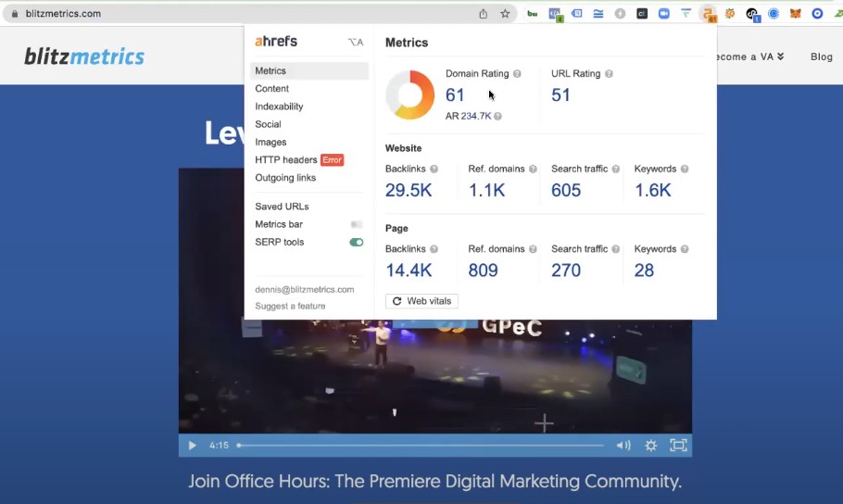Click the Blog link in site navigation

[822, 57]
